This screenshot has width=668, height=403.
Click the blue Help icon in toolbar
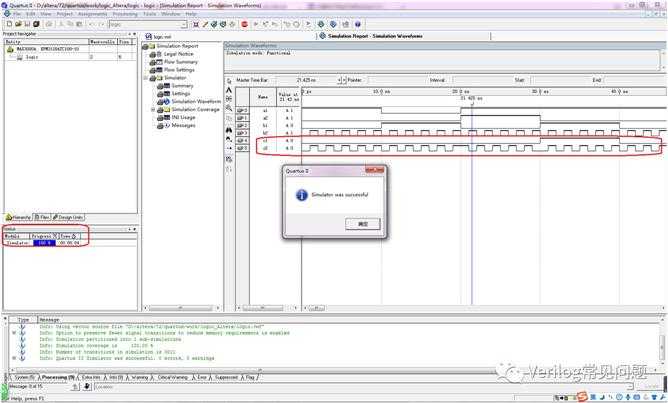(x=358, y=24)
